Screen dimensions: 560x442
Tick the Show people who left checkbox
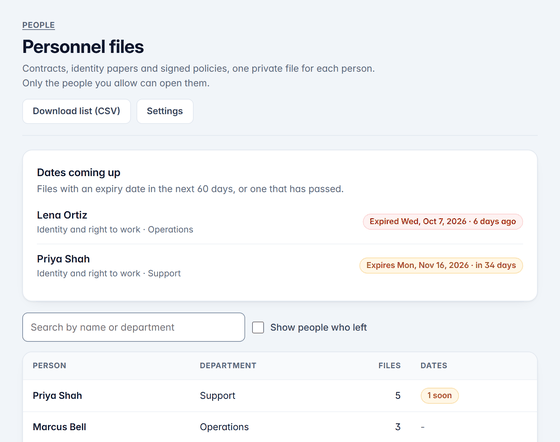click(x=258, y=327)
